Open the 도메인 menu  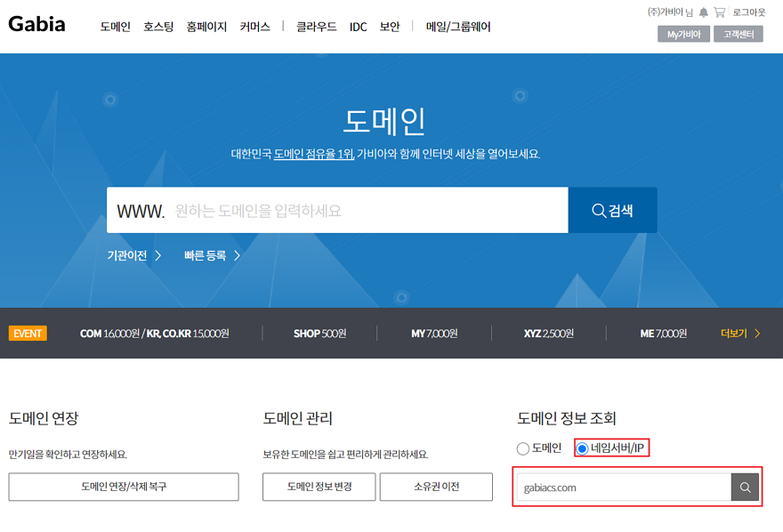coord(116,27)
